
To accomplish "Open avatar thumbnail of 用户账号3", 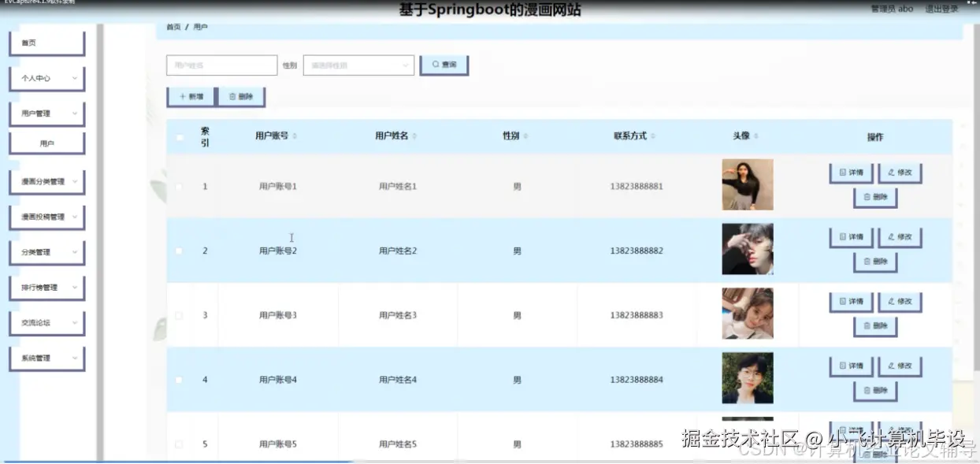I will pos(748,314).
